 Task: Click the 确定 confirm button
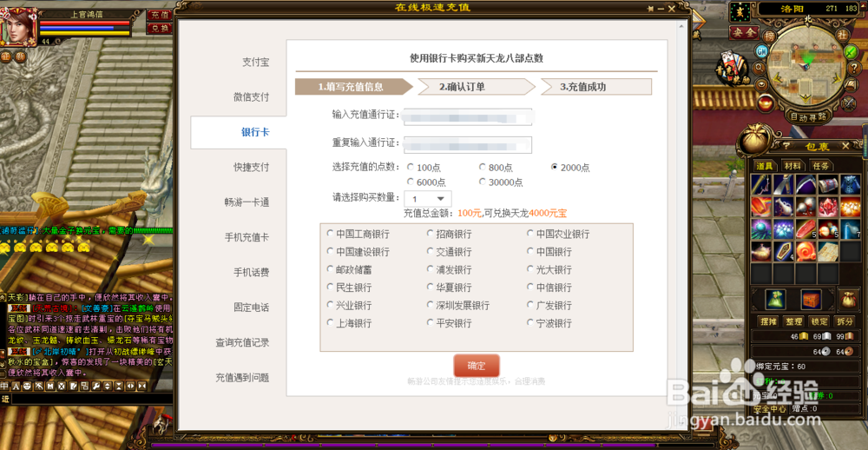pyautogui.click(x=477, y=366)
